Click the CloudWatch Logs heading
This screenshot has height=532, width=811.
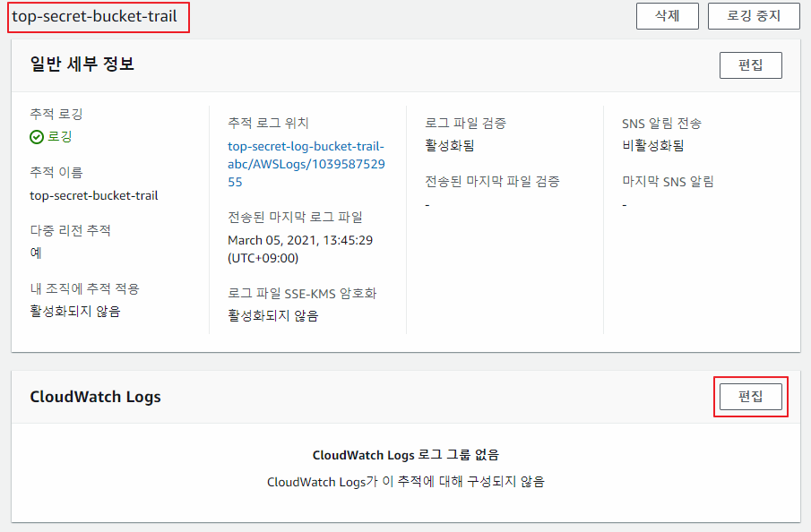[x=96, y=397]
